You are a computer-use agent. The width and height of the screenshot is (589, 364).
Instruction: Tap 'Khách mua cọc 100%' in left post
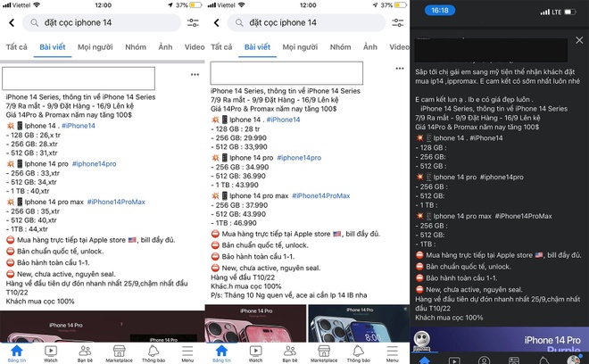40,302
